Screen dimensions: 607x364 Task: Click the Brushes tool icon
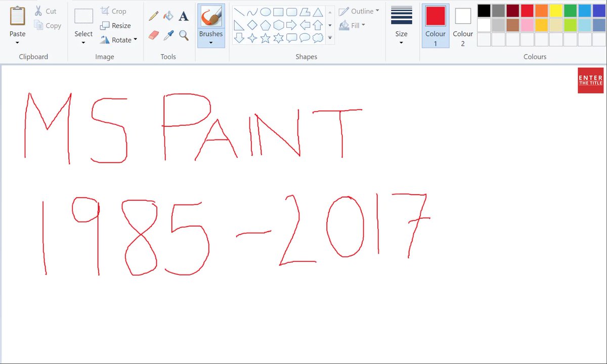coord(211,17)
